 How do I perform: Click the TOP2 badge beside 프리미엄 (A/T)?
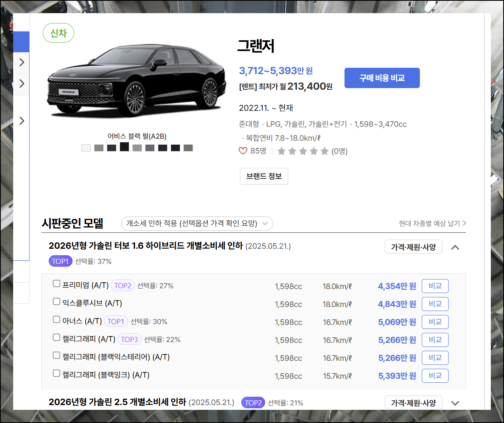tap(122, 285)
